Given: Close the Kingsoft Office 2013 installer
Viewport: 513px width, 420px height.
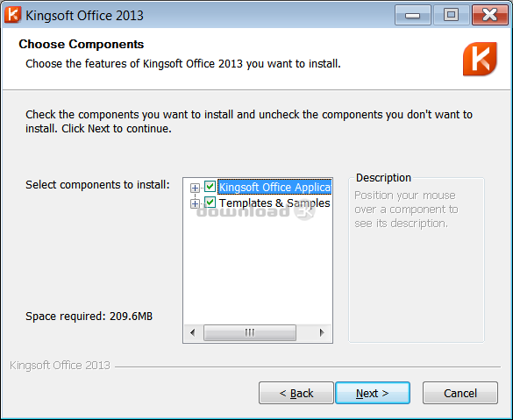Looking at the screenshot, I should click(490, 15).
